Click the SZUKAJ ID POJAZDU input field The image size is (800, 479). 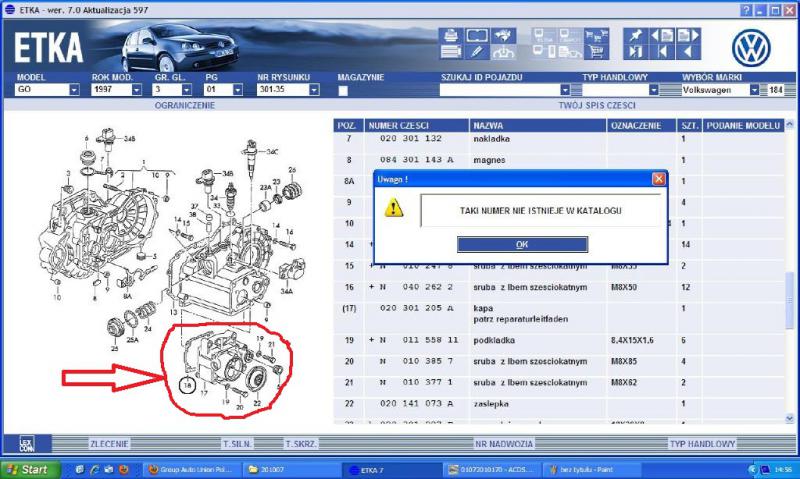click(499, 90)
